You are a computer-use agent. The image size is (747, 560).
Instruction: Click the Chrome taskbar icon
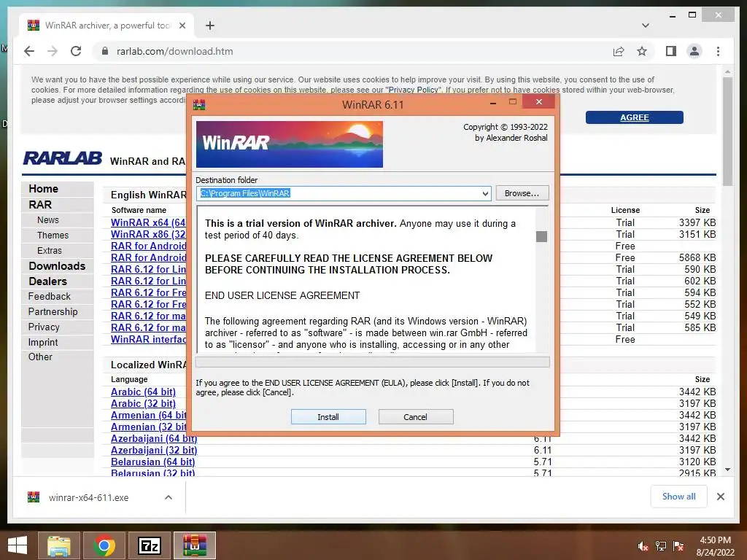[x=104, y=545]
